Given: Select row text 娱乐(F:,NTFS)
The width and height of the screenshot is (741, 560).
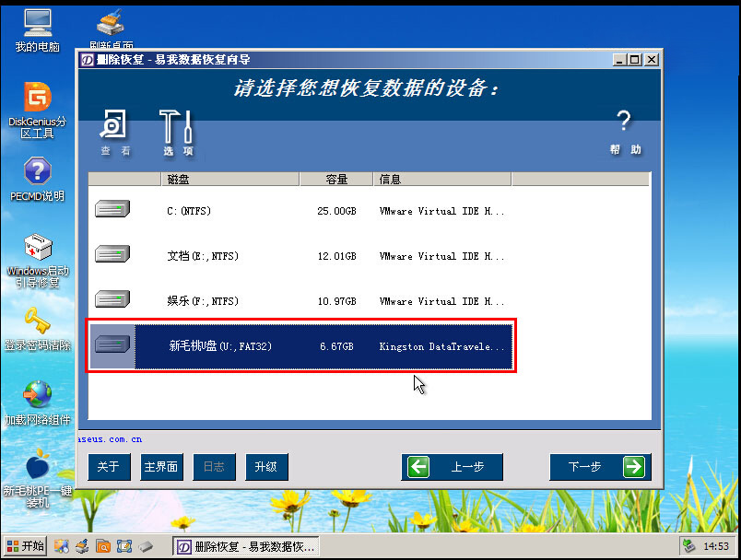Looking at the screenshot, I should (x=203, y=301).
